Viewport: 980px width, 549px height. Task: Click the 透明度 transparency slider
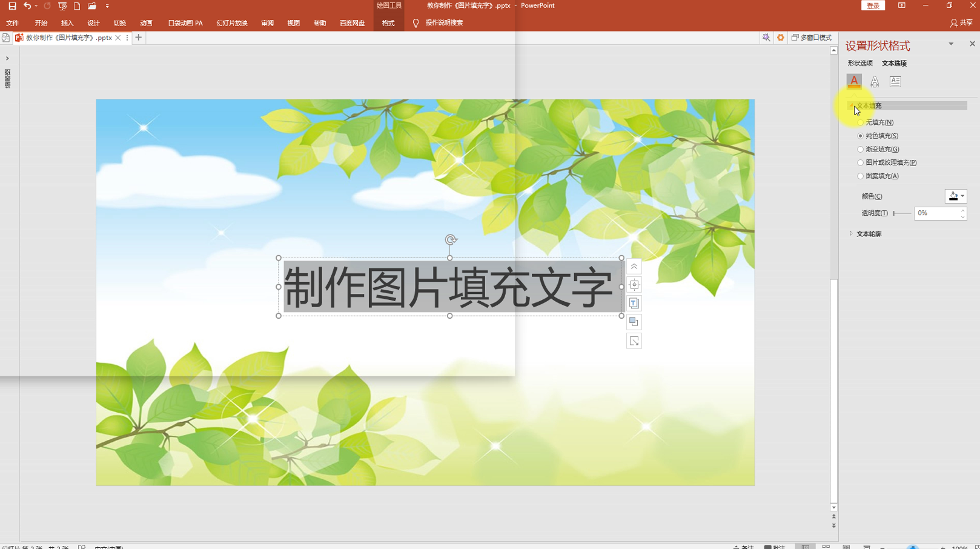[902, 213]
